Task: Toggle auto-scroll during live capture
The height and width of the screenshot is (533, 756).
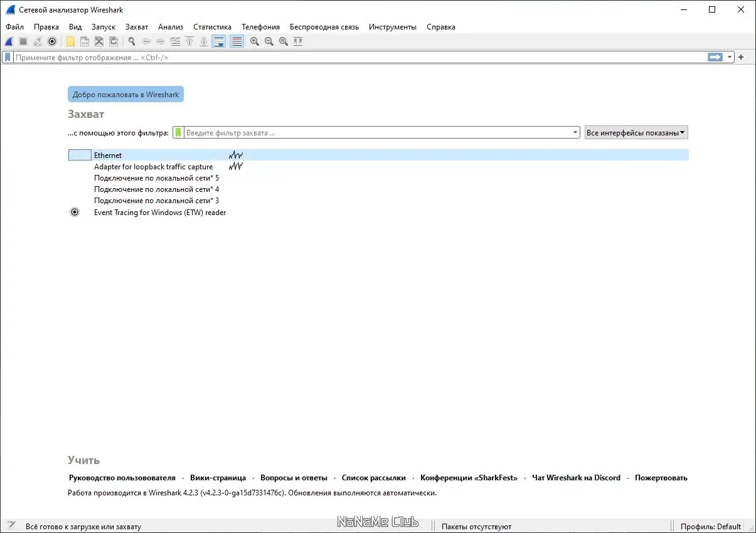Action: [219, 41]
